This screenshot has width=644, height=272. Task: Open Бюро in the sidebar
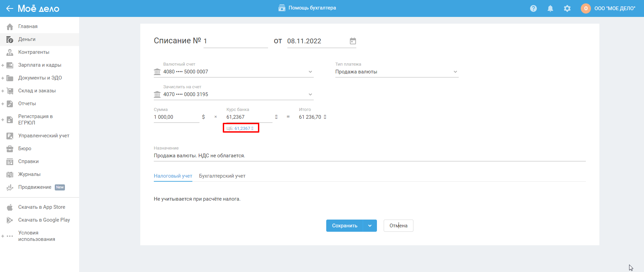click(x=40, y=149)
